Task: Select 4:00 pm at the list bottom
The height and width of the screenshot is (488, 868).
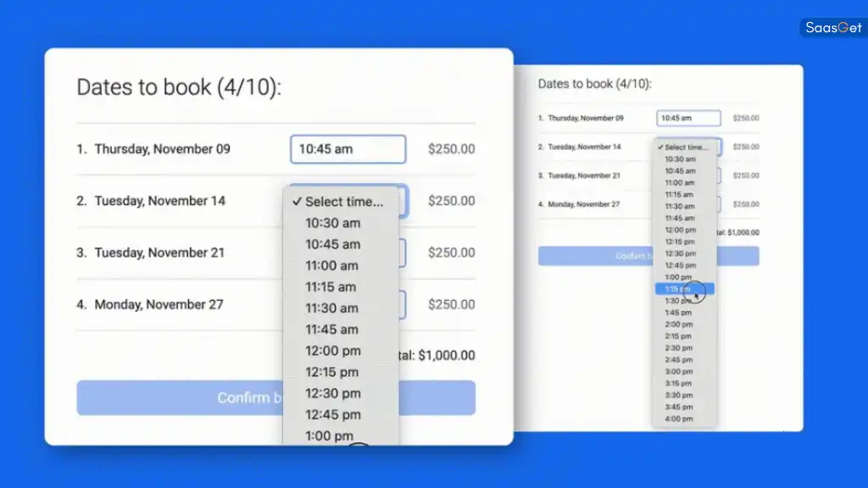Action: click(679, 419)
